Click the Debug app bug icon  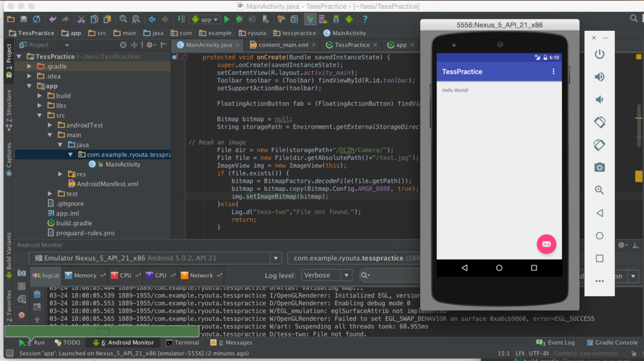click(x=240, y=19)
